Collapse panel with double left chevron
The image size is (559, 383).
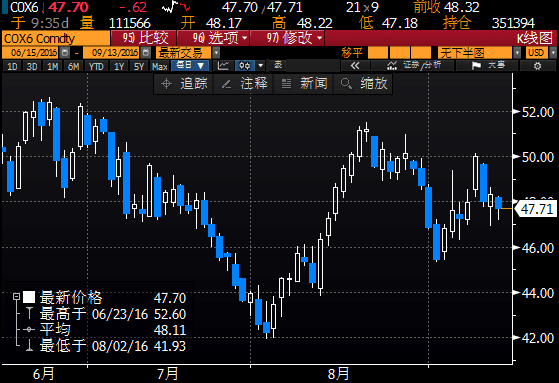pyautogui.click(x=355, y=66)
